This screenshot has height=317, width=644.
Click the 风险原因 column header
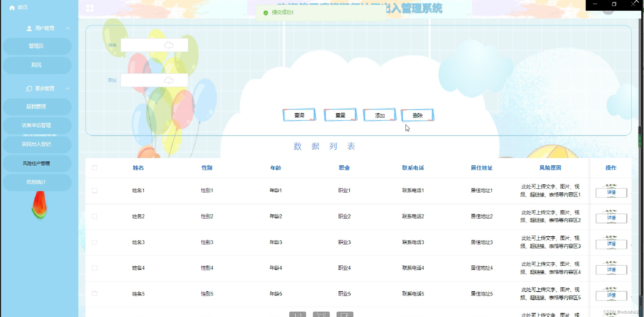pyautogui.click(x=550, y=168)
